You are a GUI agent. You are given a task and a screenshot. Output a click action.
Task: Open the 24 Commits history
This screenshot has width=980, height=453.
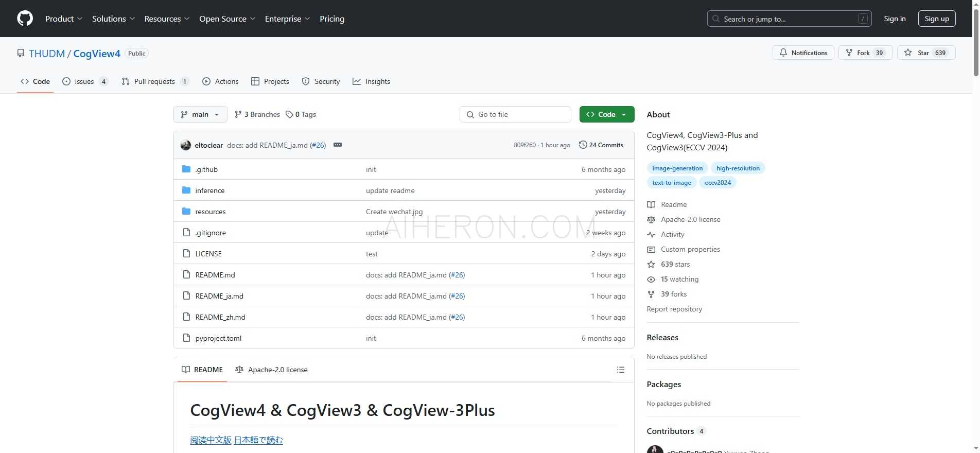(601, 145)
